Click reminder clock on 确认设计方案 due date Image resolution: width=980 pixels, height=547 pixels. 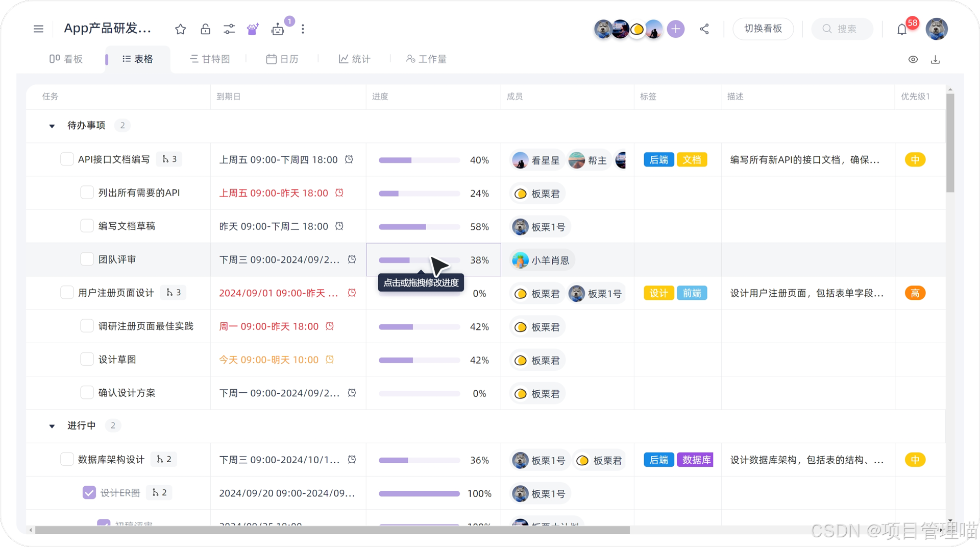click(352, 393)
